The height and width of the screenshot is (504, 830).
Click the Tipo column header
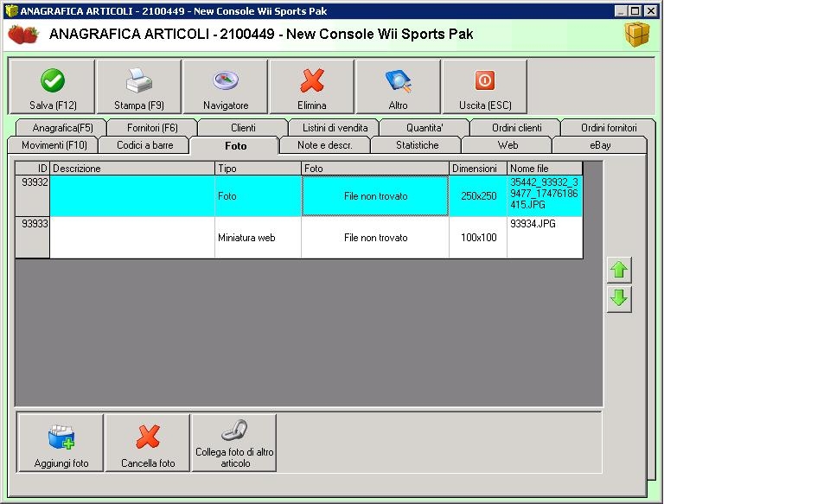pos(259,169)
